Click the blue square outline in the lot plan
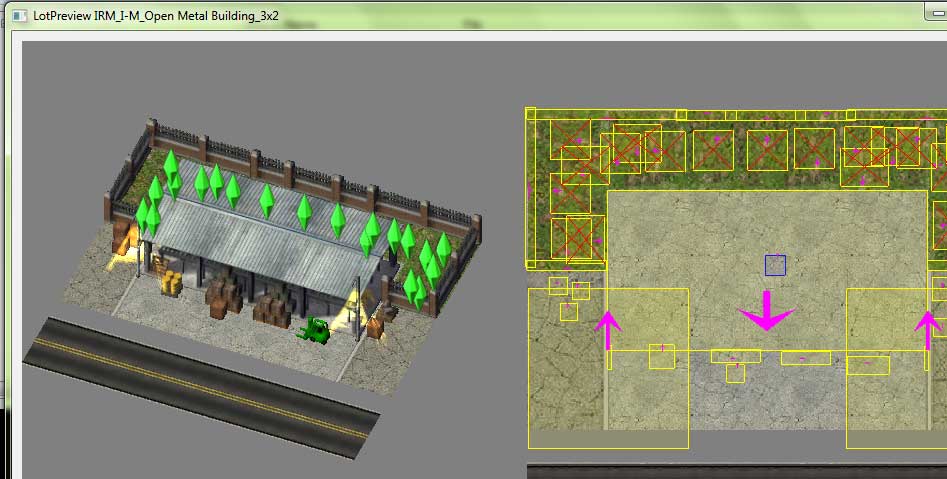947x479 pixels. click(x=775, y=265)
